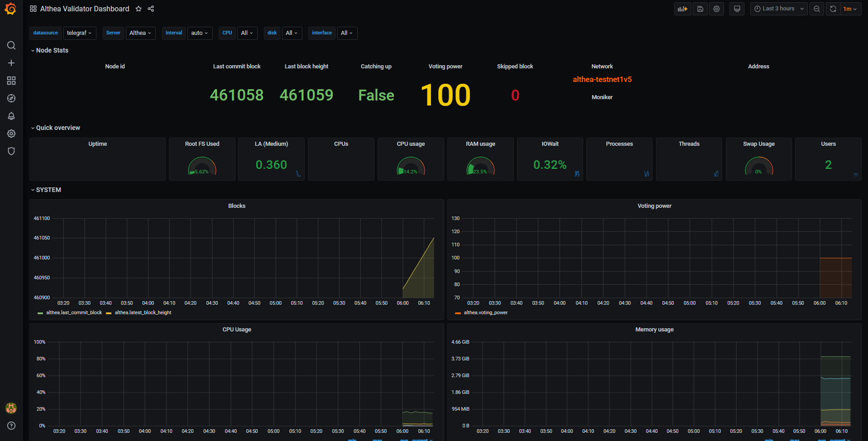Click the Blocks panel title
The height and width of the screenshot is (441, 868).
[237, 206]
